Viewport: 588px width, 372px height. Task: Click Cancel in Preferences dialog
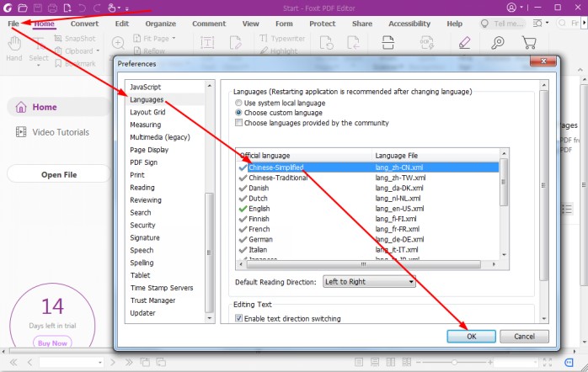click(524, 337)
